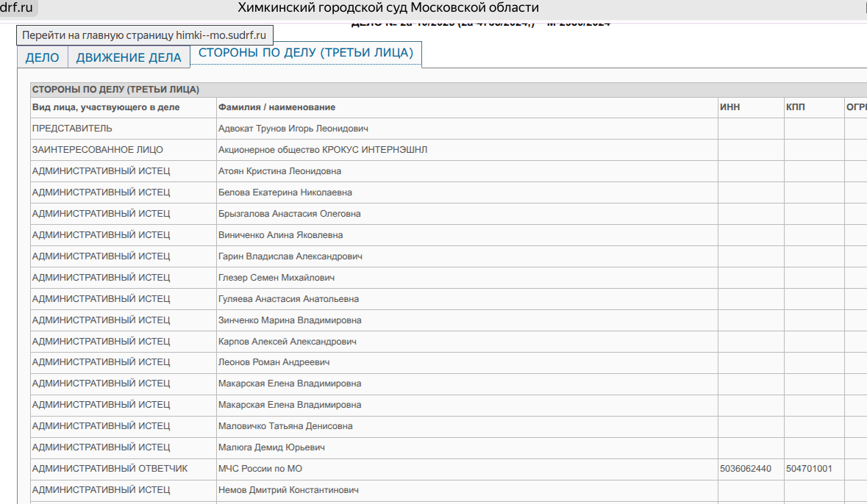Click the Химкинский городской суд page title

pyautogui.click(x=388, y=8)
